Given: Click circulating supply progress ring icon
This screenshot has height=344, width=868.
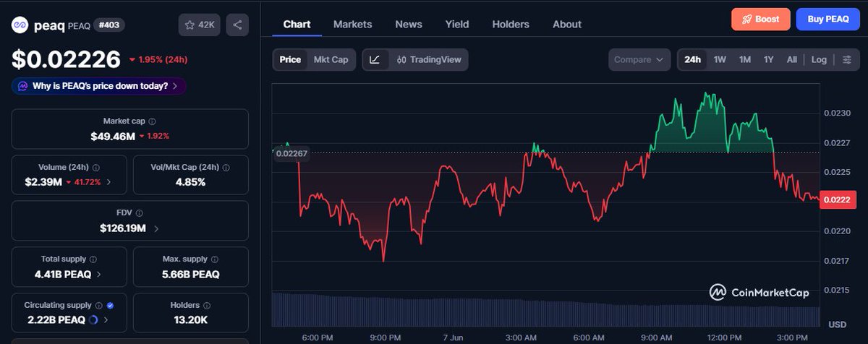Looking at the screenshot, I should [x=94, y=319].
